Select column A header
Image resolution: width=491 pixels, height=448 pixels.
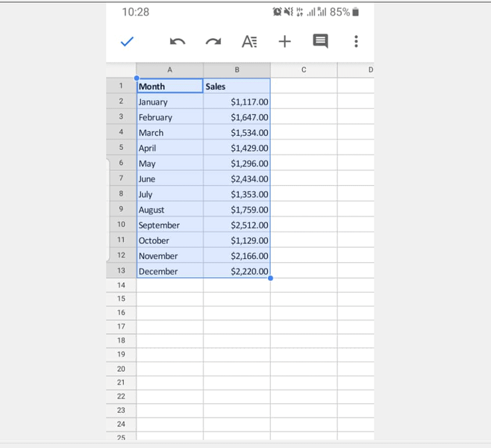click(169, 70)
